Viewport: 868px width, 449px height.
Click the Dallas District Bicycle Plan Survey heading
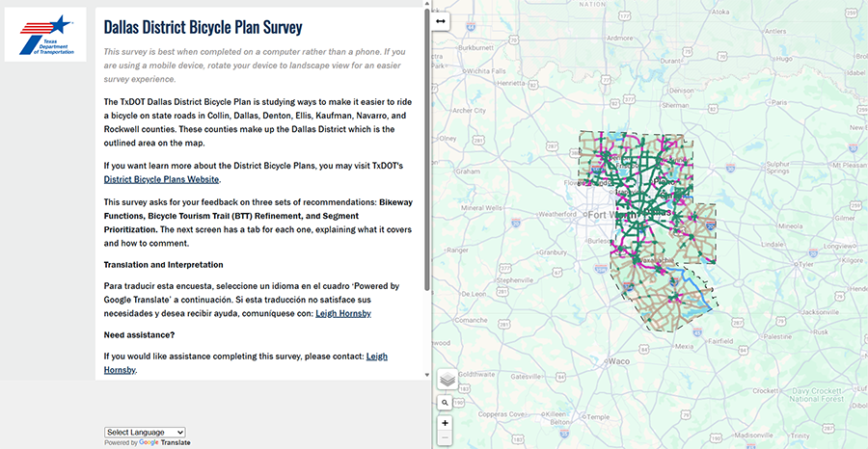click(203, 27)
